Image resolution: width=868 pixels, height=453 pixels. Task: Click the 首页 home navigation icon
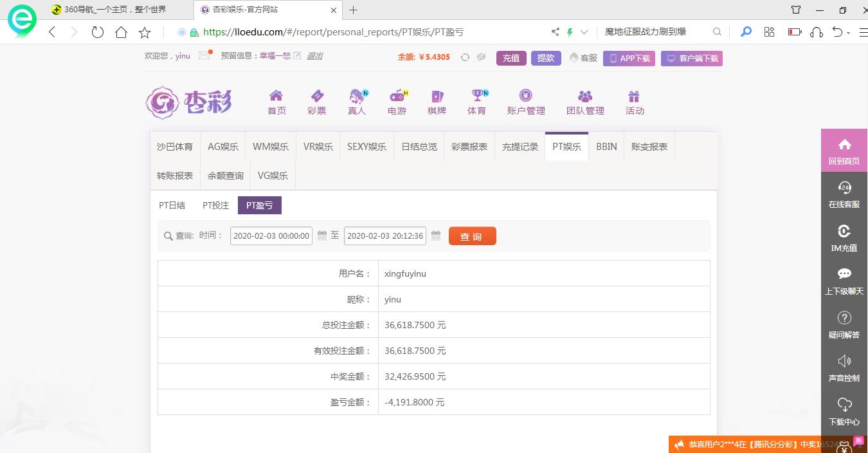point(276,96)
